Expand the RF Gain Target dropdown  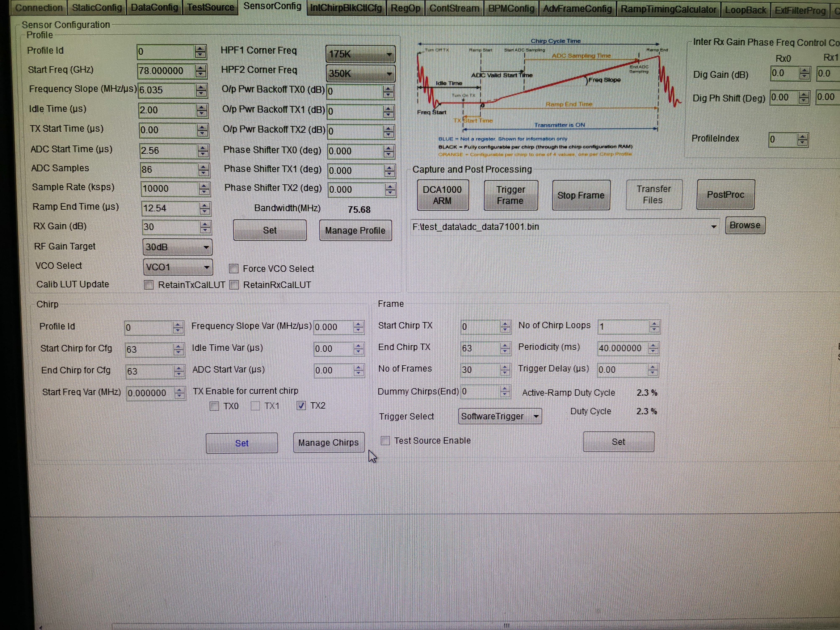point(177,247)
